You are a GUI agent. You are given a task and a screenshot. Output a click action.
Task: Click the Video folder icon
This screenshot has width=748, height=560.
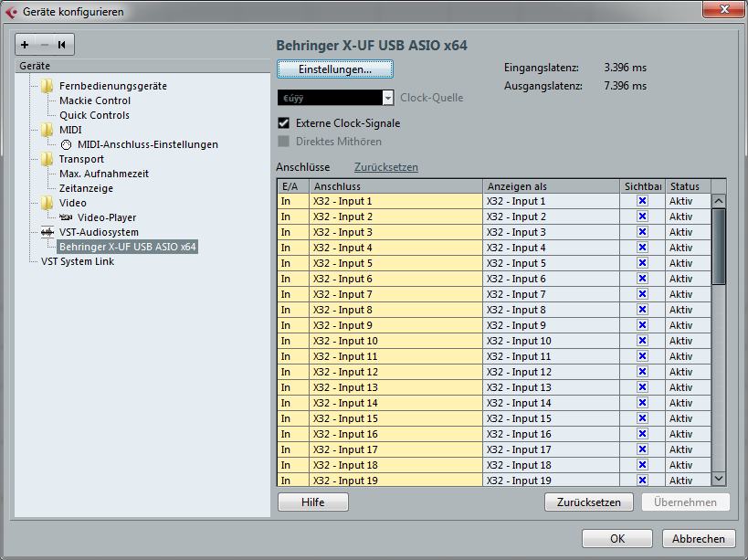pos(47,203)
